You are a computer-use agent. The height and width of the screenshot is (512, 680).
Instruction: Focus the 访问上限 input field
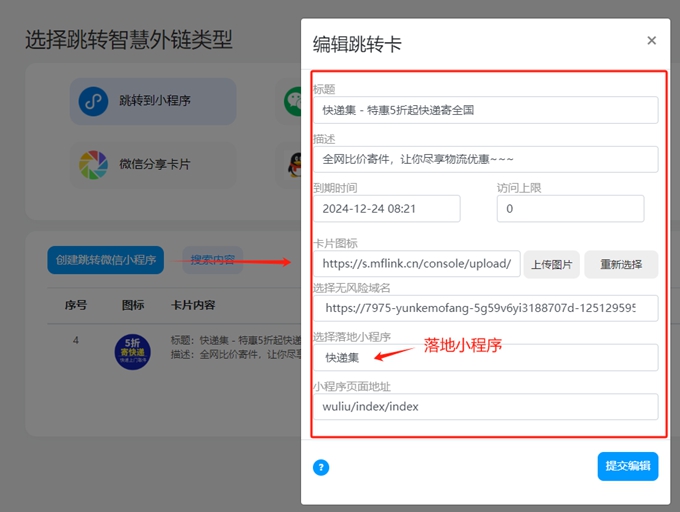570,209
